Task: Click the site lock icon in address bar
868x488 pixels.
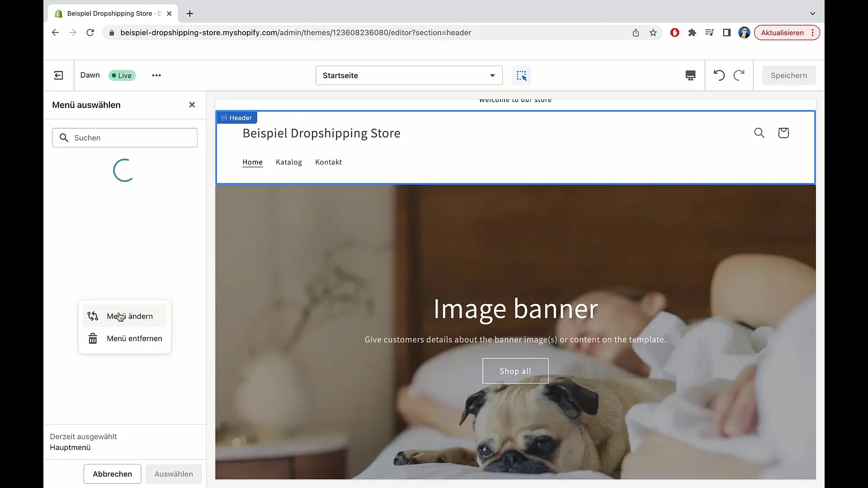Action: 112,33
